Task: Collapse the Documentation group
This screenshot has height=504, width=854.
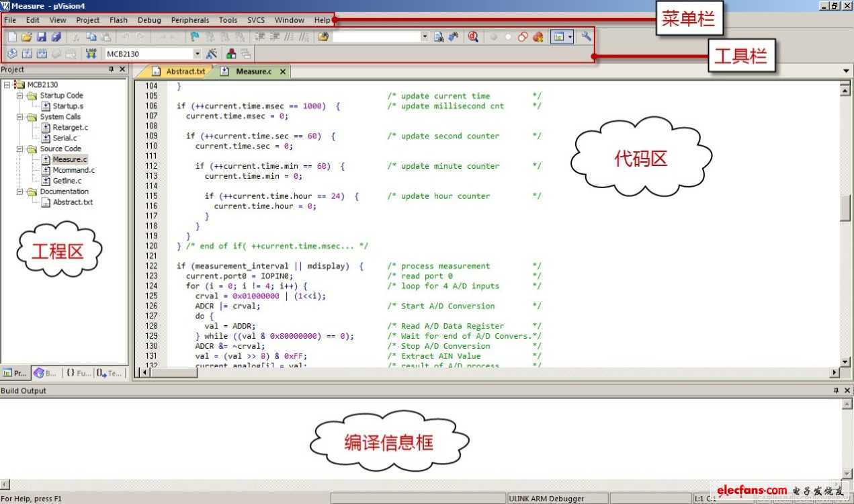Action: (20, 192)
